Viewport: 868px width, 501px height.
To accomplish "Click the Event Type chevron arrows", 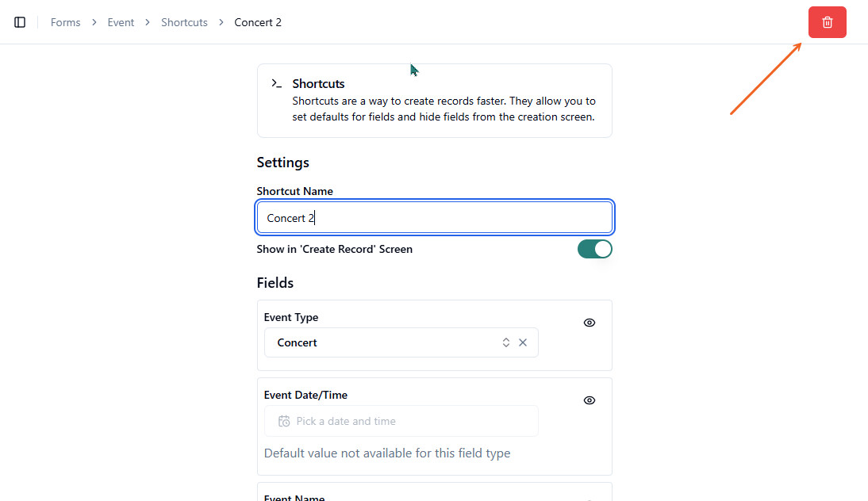I will pos(506,342).
